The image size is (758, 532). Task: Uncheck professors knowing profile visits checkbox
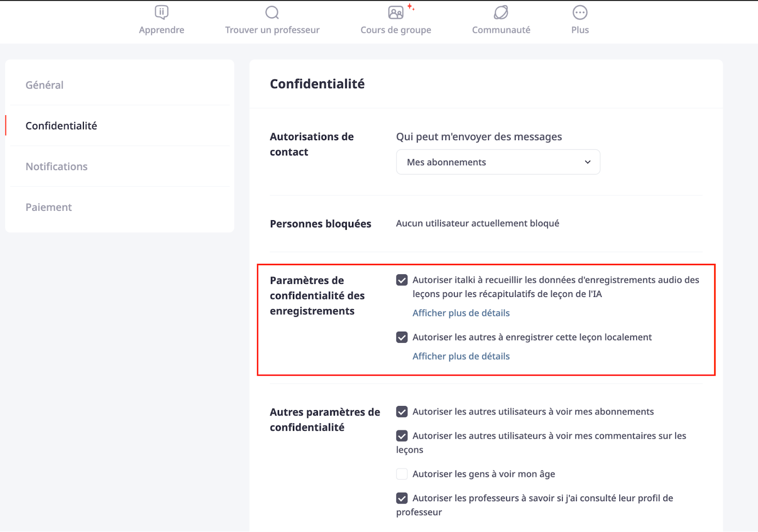click(x=402, y=498)
